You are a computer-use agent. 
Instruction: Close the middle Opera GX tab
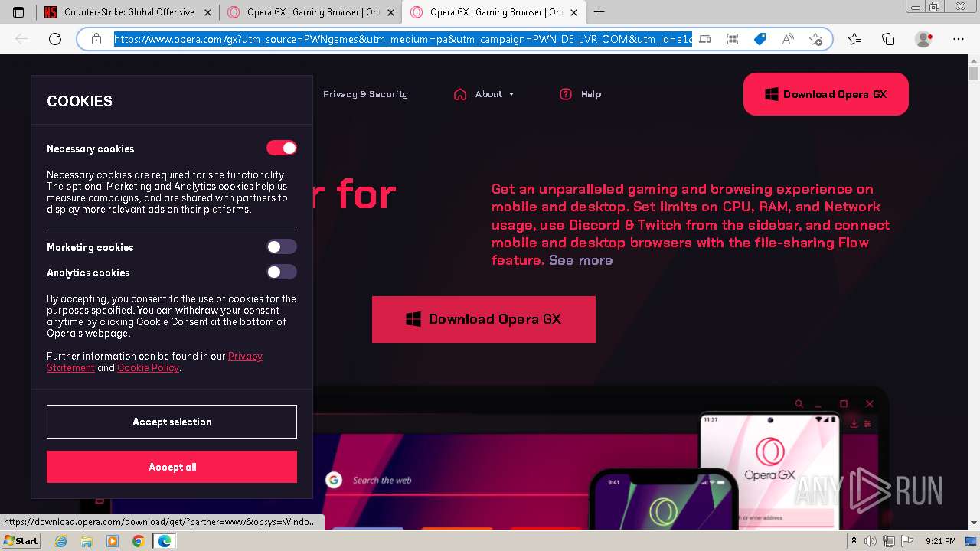point(390,12)
